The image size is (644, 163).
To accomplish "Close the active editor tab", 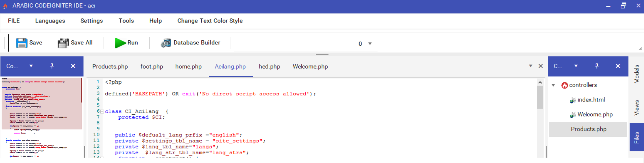I will (x=541, y=66).
